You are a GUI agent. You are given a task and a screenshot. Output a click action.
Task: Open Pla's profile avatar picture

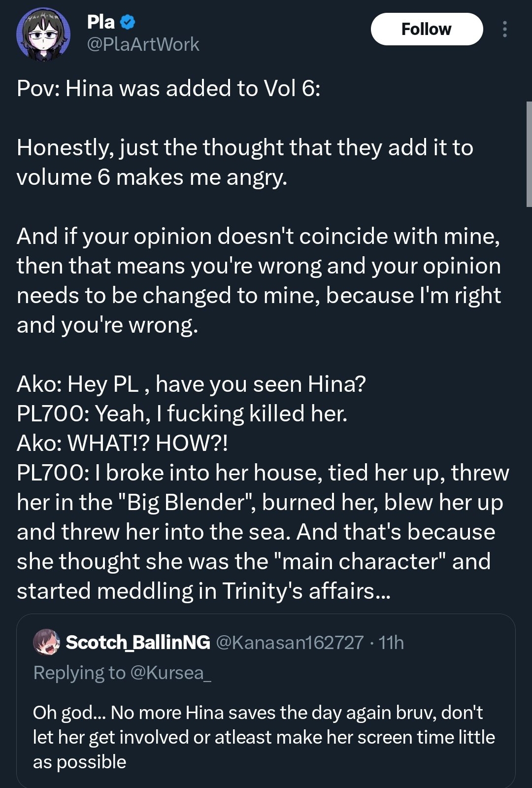point(43,34)
